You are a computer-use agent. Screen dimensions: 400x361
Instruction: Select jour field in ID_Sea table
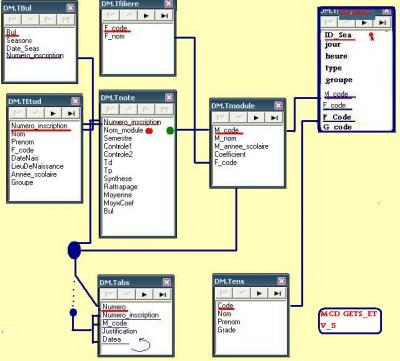click(333, 45)
